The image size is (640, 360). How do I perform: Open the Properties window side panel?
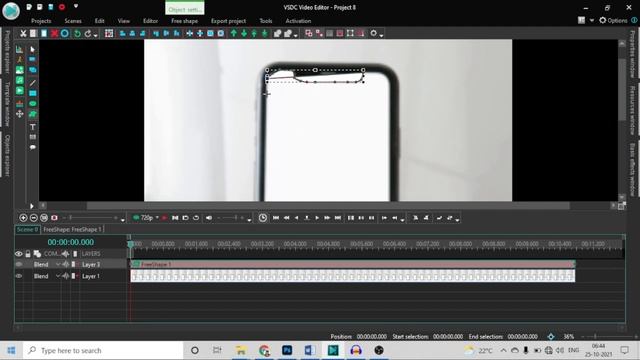632,54
